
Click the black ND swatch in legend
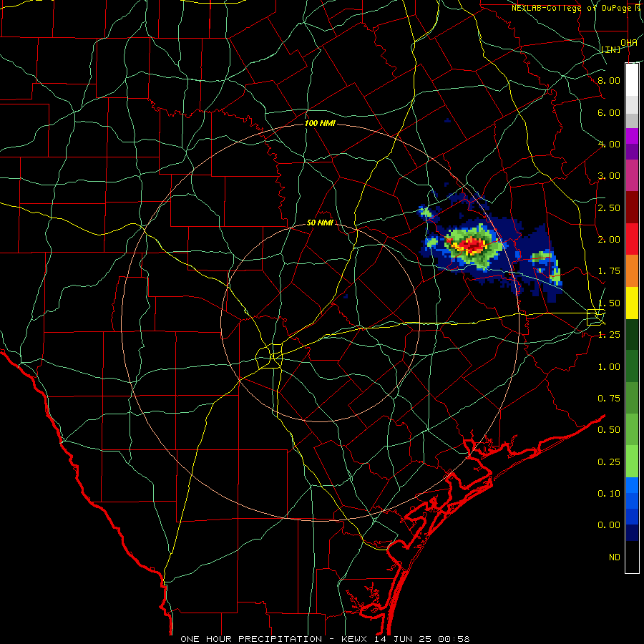632,557
